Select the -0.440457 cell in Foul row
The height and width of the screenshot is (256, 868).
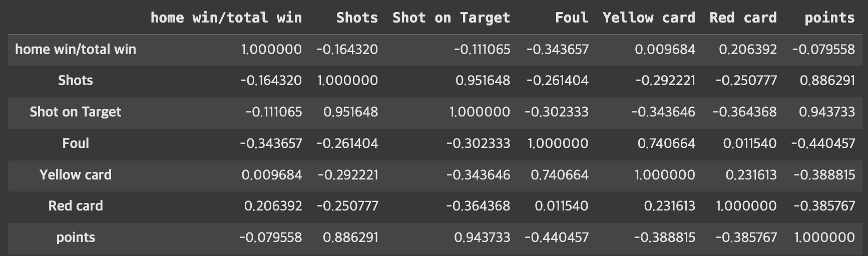coord(823,143)
